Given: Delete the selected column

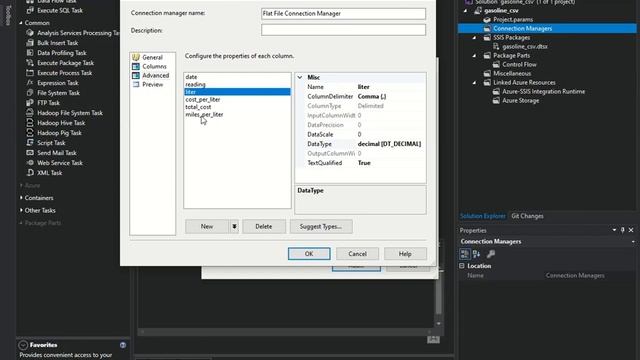Looking at the screenshot, I should point(264,226).
